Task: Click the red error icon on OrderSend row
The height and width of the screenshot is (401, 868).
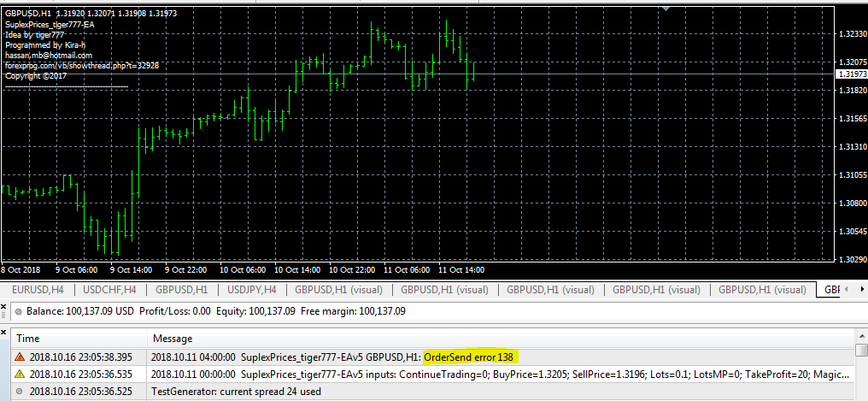Action: click(18, 357)
